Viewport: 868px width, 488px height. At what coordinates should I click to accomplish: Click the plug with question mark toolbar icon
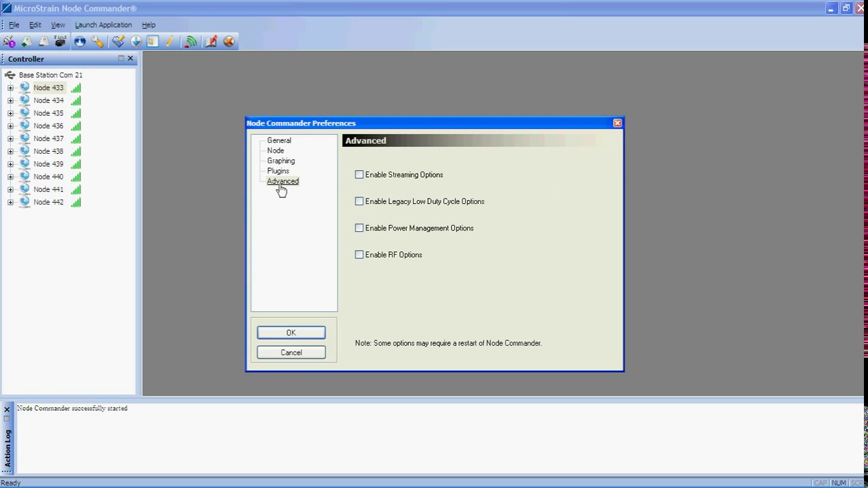point(9,42)
